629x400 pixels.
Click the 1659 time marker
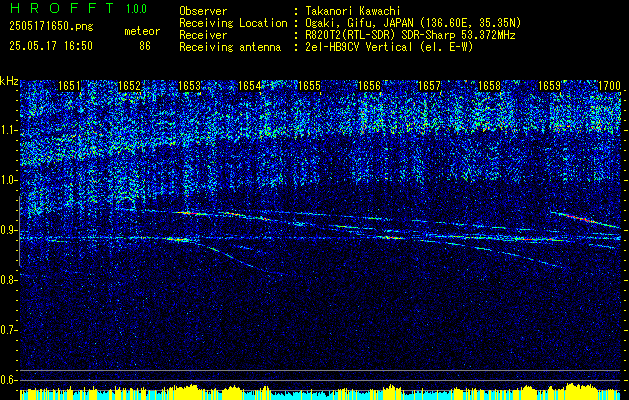pyautogui.click(x=549, y=86)
